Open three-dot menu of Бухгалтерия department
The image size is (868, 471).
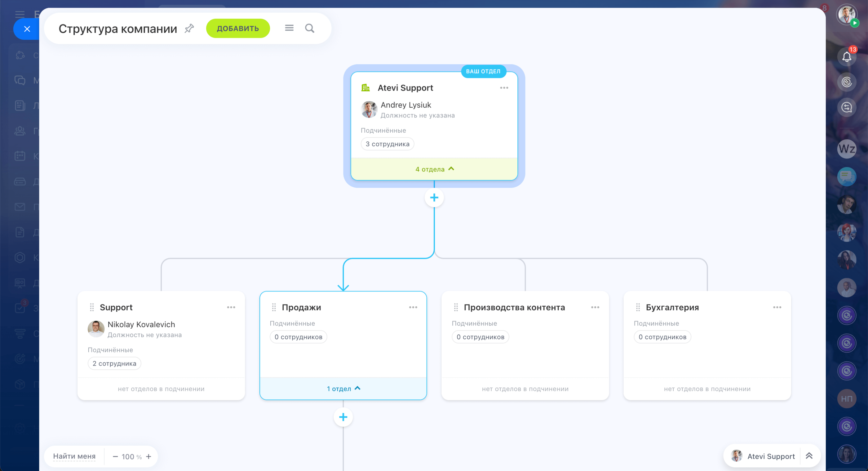(x=777, y=307)
